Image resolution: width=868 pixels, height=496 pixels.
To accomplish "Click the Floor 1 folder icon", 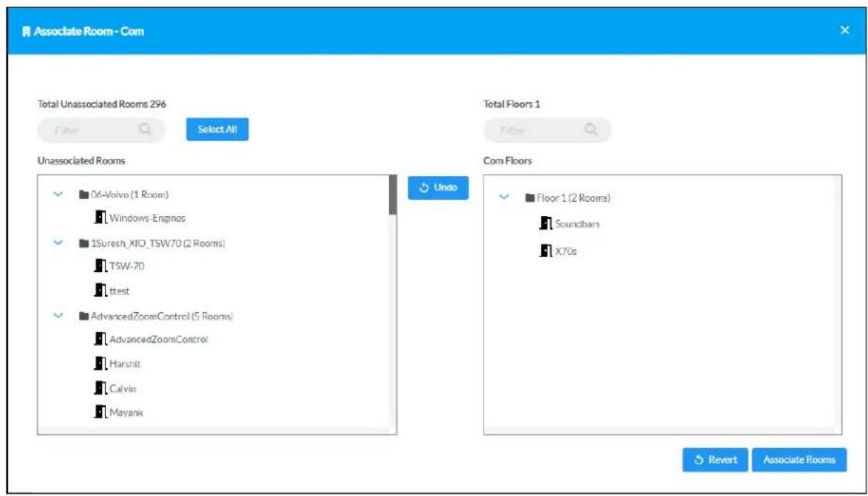I will tap(529, 197).
